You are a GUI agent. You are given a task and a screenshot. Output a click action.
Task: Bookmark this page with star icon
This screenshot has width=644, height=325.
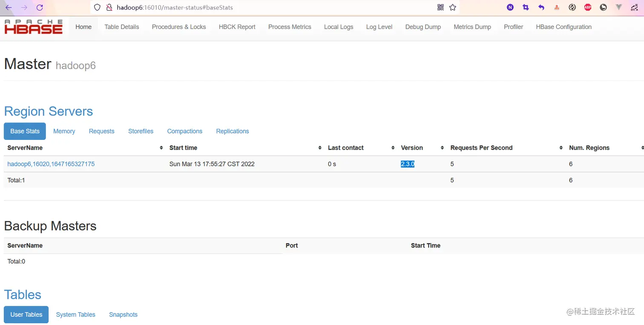pyautogui.click(x=453, y=7)
